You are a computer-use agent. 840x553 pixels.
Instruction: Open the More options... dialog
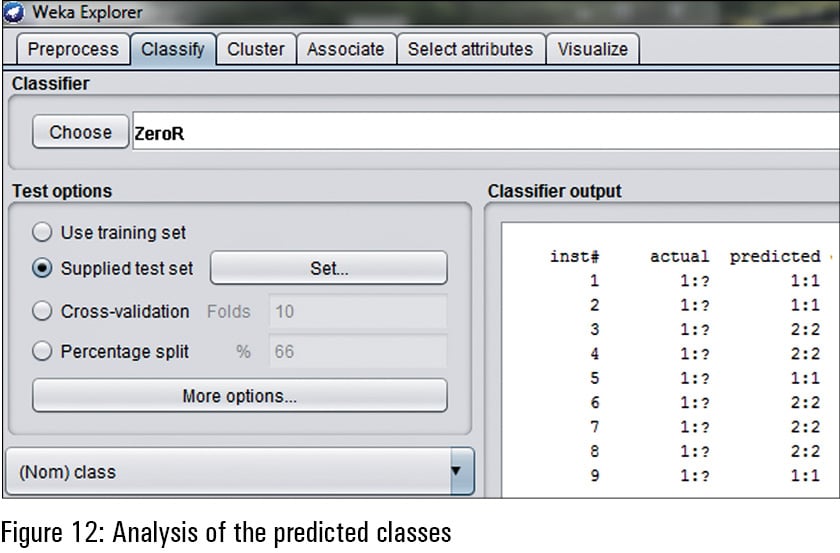click(239, 395)
